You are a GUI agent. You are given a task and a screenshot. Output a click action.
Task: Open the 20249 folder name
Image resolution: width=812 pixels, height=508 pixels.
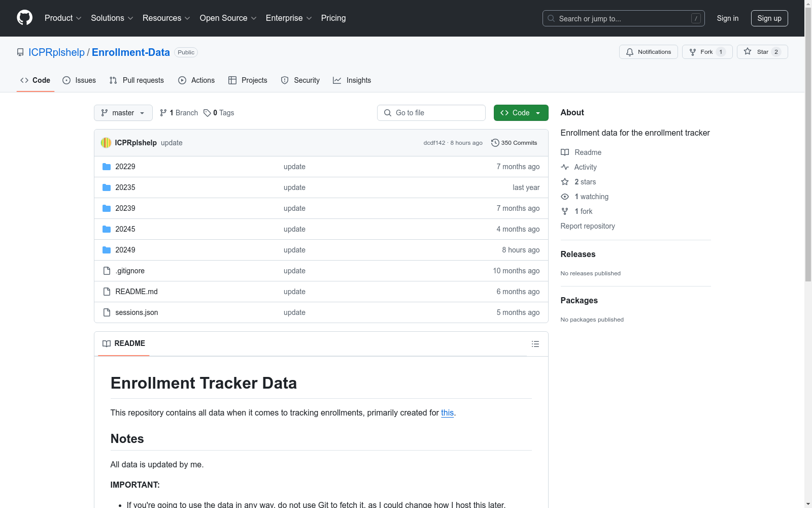[x=125, y=250]
